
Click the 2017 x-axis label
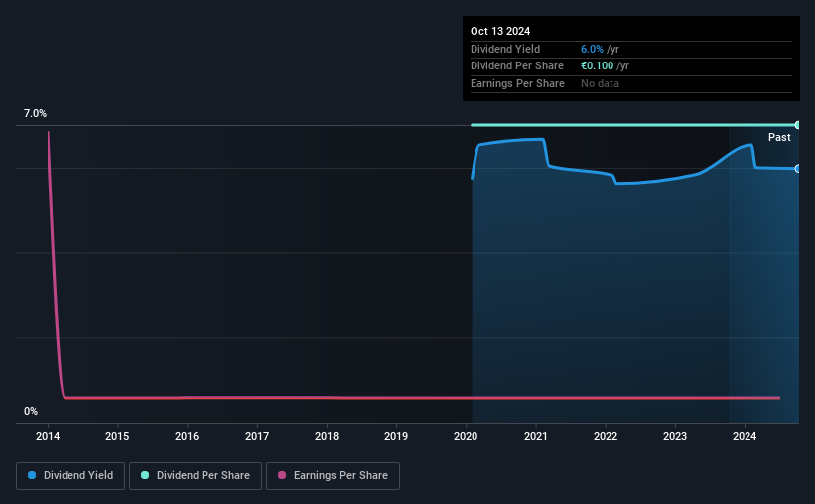pyautogui.click(x=257, y=436)
